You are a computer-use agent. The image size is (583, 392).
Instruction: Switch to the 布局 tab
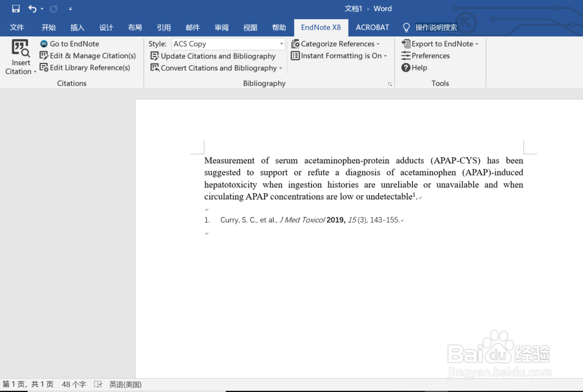click(x=135, y=27)
